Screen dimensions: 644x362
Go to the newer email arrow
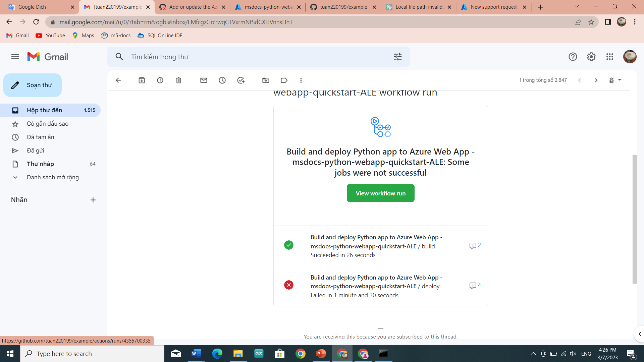point(579,80)
